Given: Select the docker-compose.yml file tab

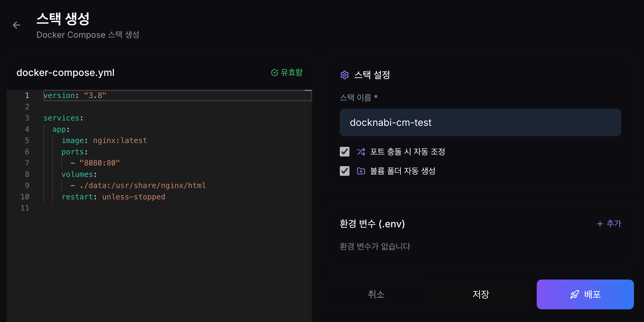Looking at the screenshot, I should point(65,73).
